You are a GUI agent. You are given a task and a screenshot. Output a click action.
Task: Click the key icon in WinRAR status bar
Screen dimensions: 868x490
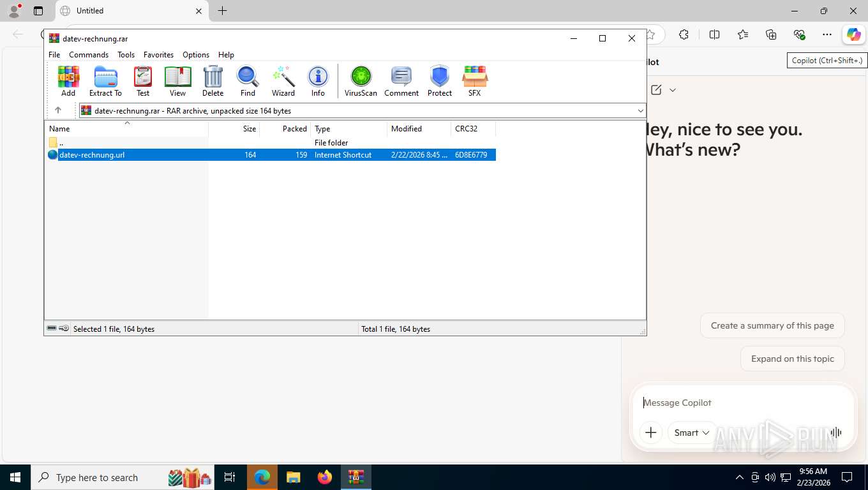[x=64, y=329]
